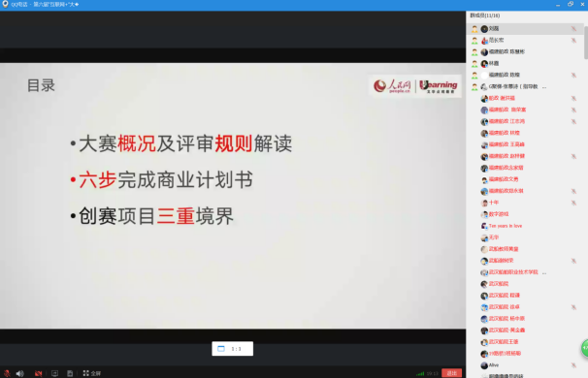The width and height of the screenshot is (588, 378).
Task: Click the document icon beside 全屏
Action: pos(70,373)
